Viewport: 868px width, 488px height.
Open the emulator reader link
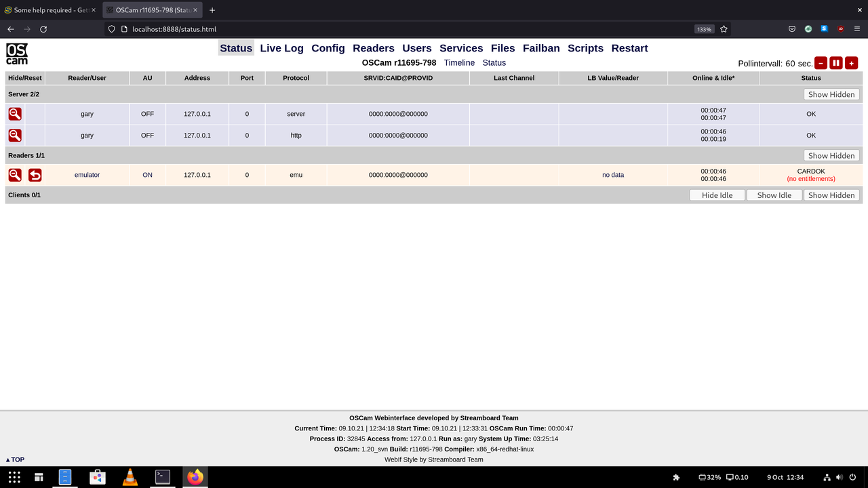click(87, 175)
